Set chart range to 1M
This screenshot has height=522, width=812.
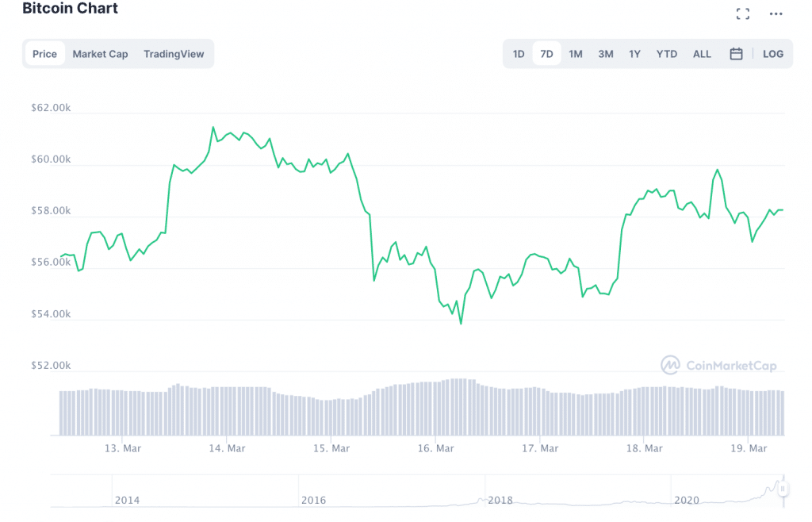click(576, 54)
